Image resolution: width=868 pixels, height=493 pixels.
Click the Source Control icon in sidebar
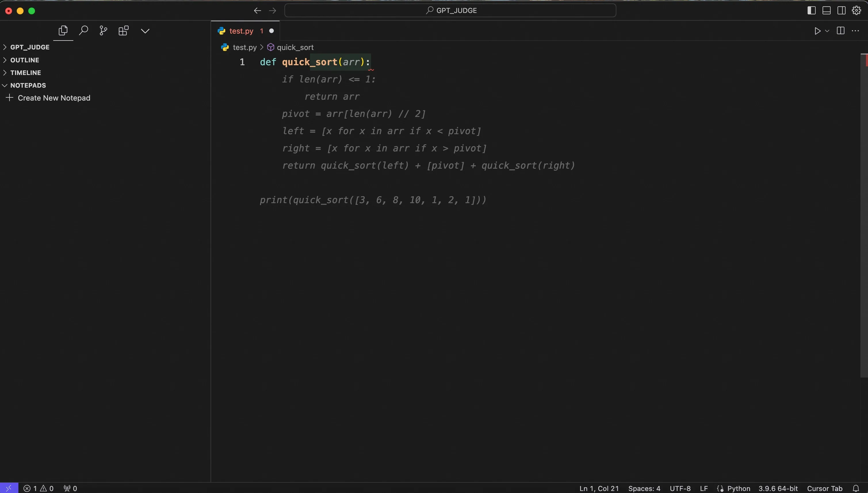104,30
